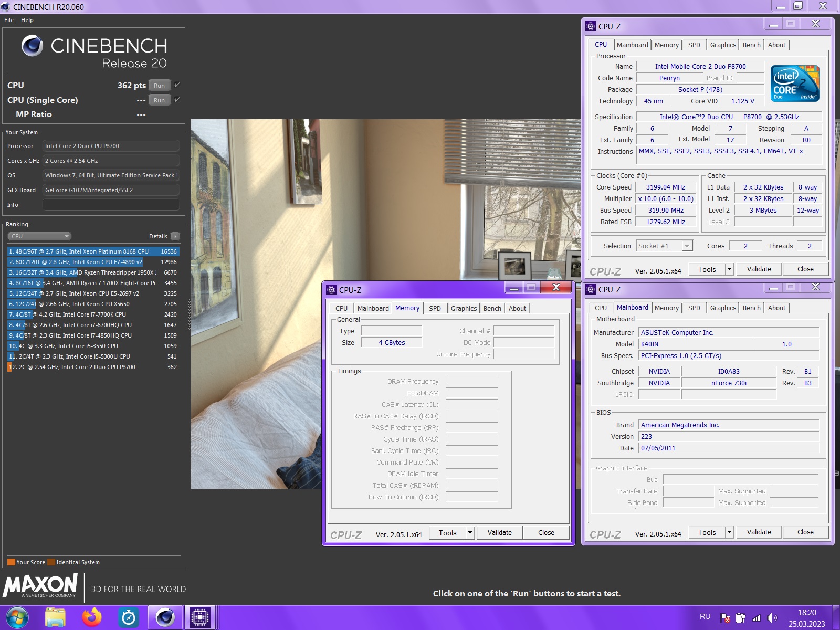This screenshot has width=840, height=630.
Task: Toggle the CPU Single Core test checkbox
Action: pos(177,100)
